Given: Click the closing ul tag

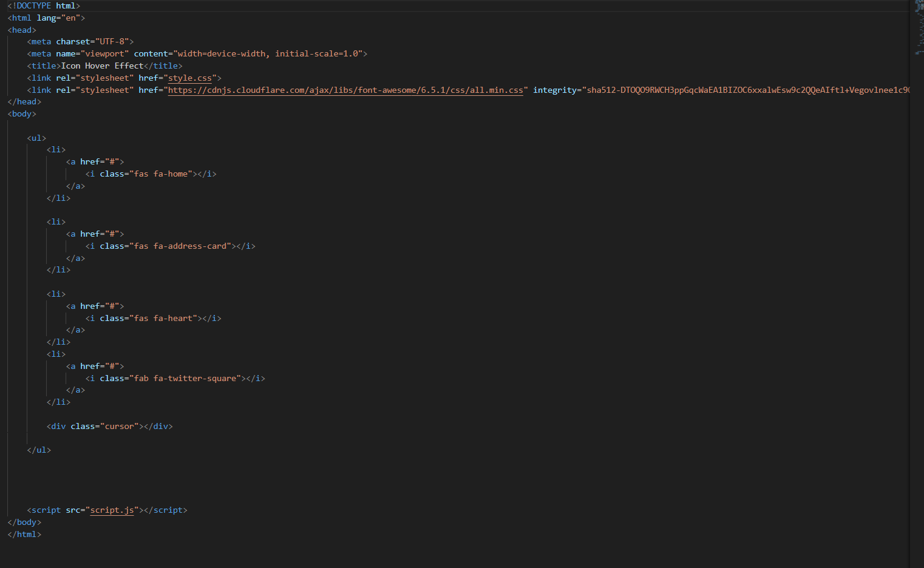Looking at the screenshot, I should coord(39,450).
